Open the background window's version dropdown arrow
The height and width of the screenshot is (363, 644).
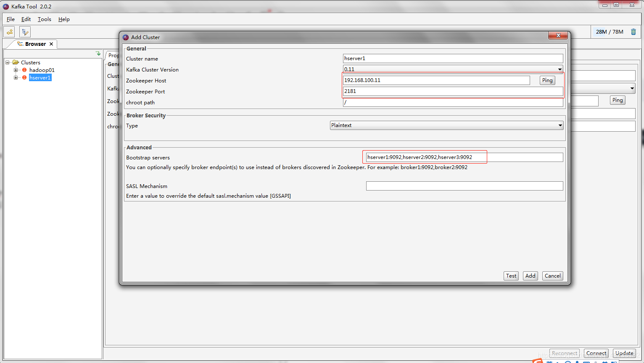pos(632,88)
